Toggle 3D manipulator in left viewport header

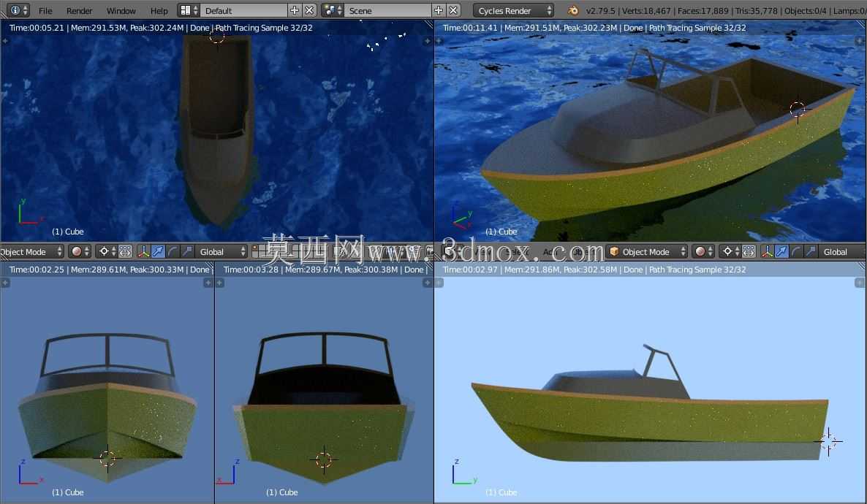pos(143,251)
